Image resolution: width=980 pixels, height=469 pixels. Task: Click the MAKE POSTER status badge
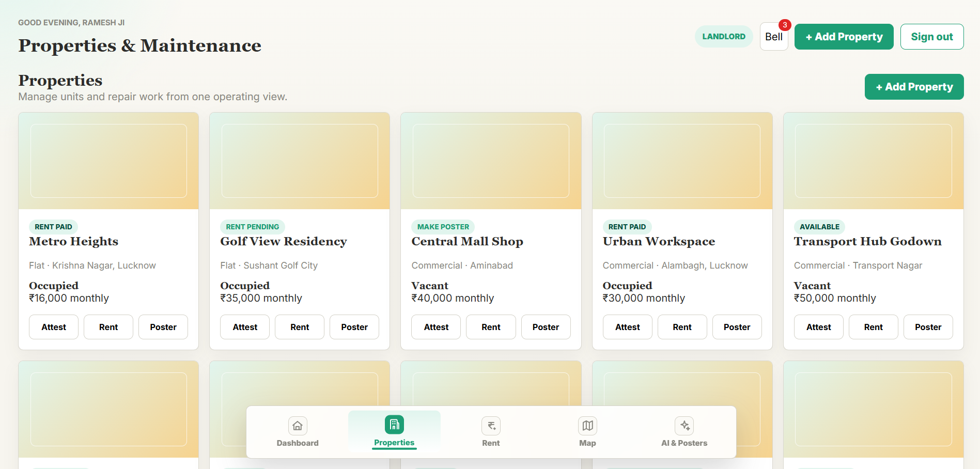(x=443, y=227)
